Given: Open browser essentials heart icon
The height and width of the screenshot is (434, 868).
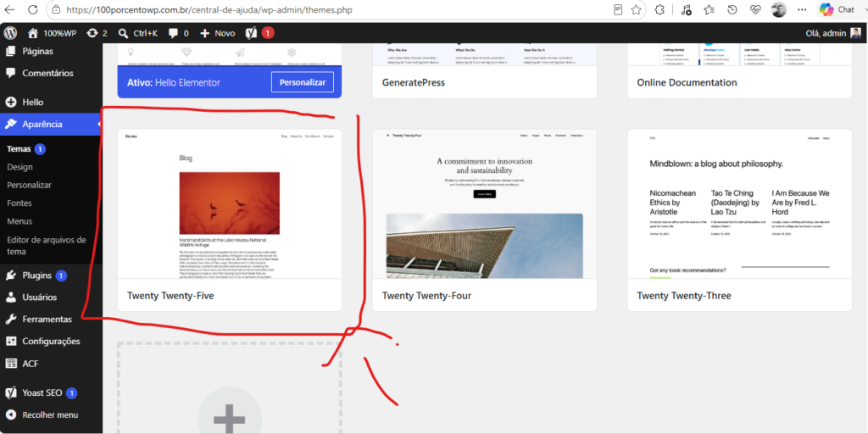Looking at the screenshot, I should point(755,9).
